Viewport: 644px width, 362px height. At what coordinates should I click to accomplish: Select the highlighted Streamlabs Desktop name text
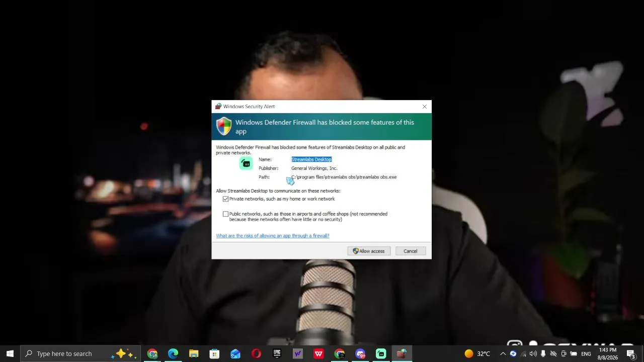[x=311, y=159]
